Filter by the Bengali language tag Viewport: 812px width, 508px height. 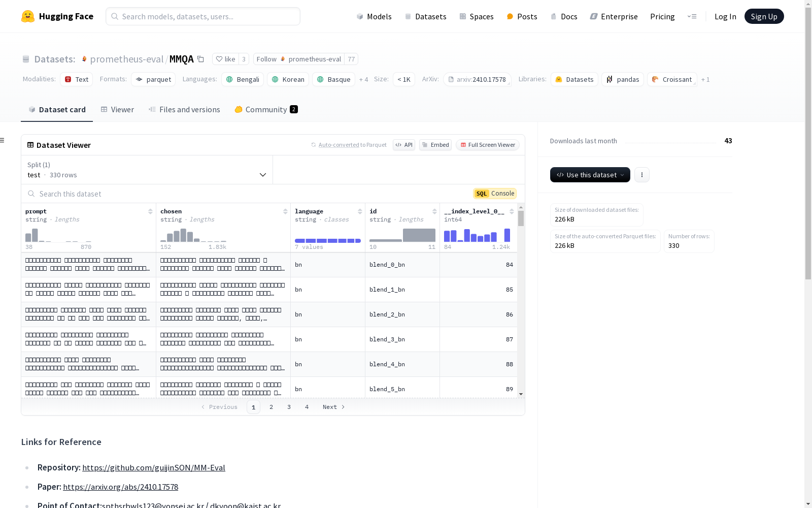pyautogui.click(x=243, y=79)
